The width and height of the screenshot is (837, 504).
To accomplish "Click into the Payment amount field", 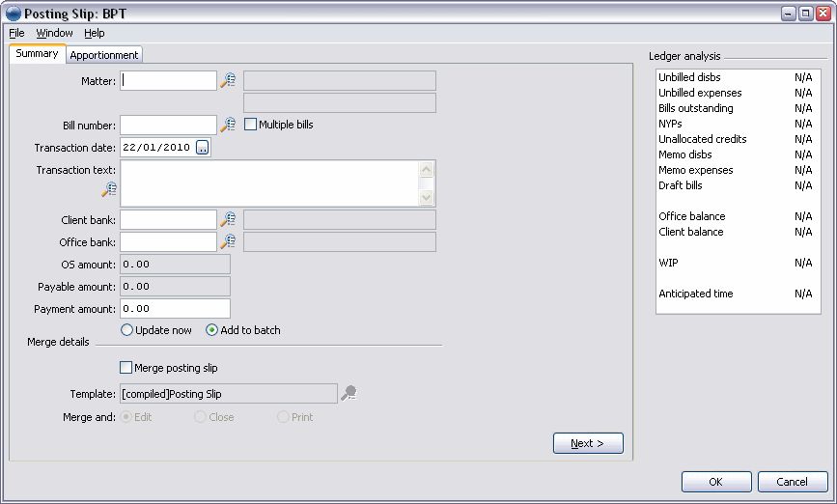I will (x=175, y=309).
